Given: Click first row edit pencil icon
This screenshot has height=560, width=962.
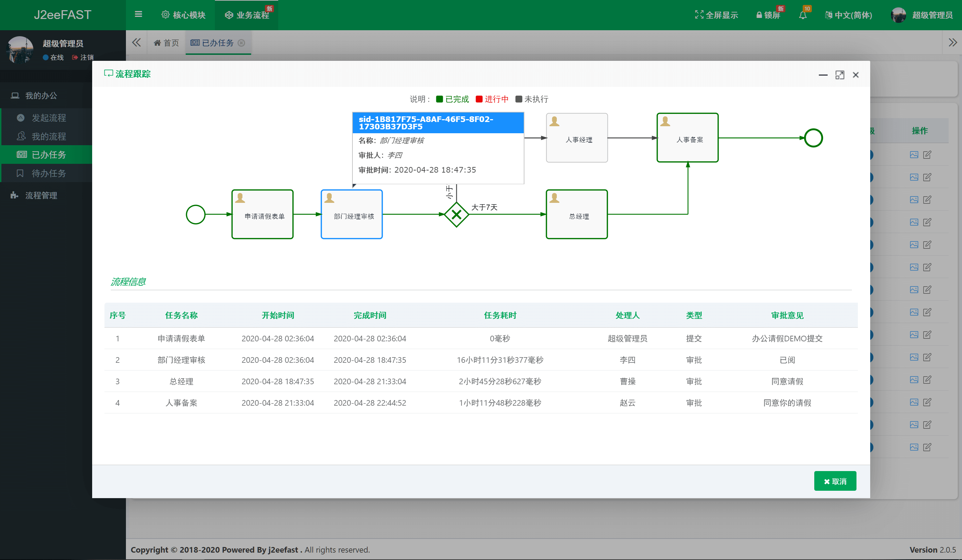Looking at the screenshot, I should coord(927,155).
